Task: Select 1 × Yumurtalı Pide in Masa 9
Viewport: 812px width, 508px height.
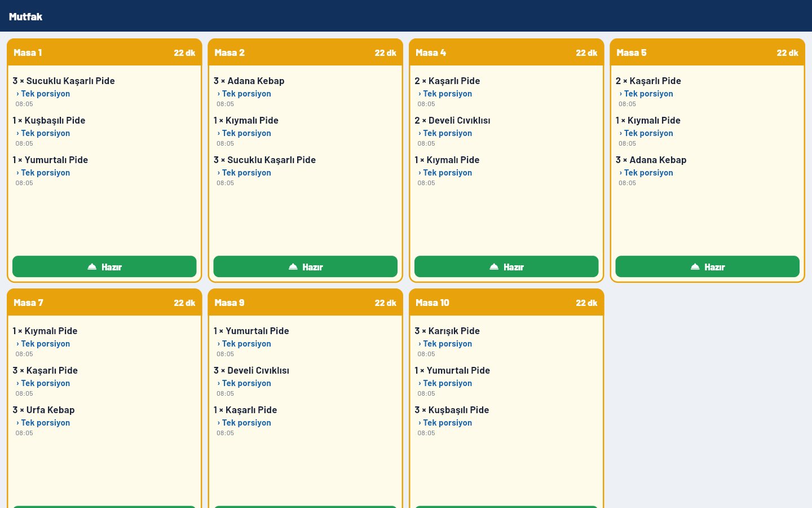Action: (251, 331)
